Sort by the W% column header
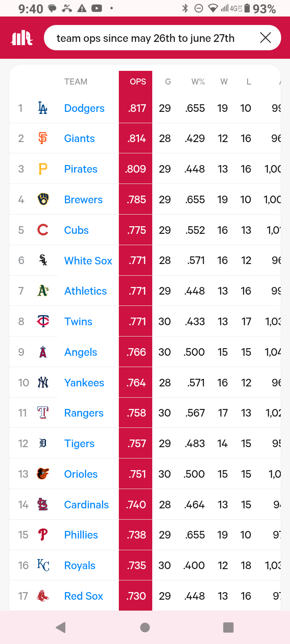Viewport: 290px width, 644px height. pos(198,82)
